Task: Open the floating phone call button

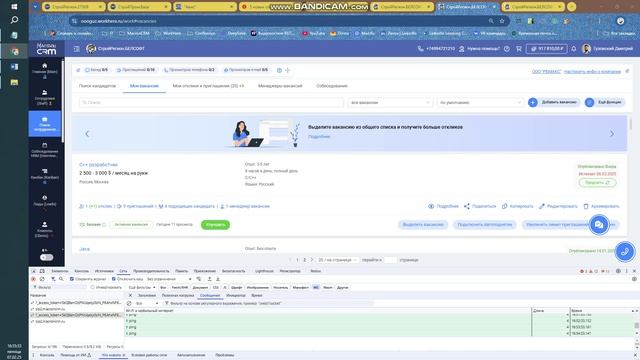Action: tap(625, 251)
